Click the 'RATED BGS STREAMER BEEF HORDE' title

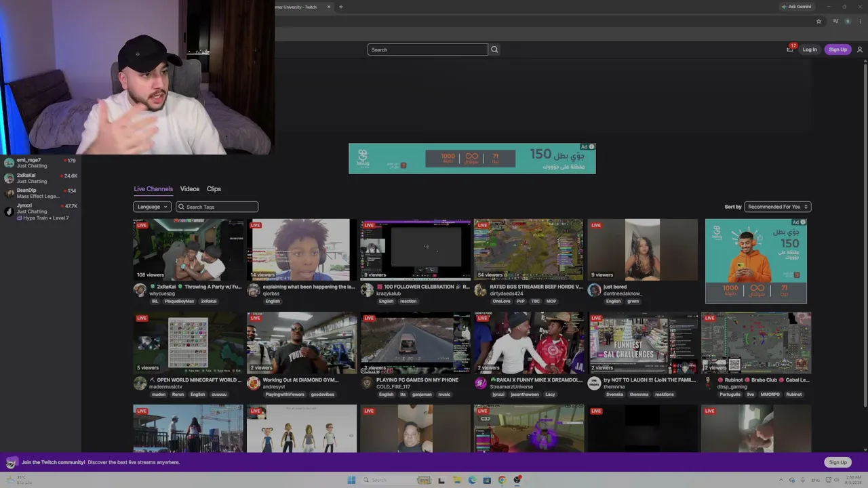536,287
